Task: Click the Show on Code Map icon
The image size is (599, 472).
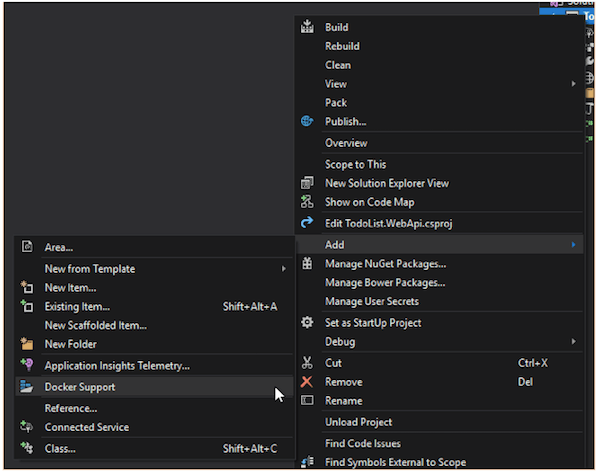Action: point(307,202)
